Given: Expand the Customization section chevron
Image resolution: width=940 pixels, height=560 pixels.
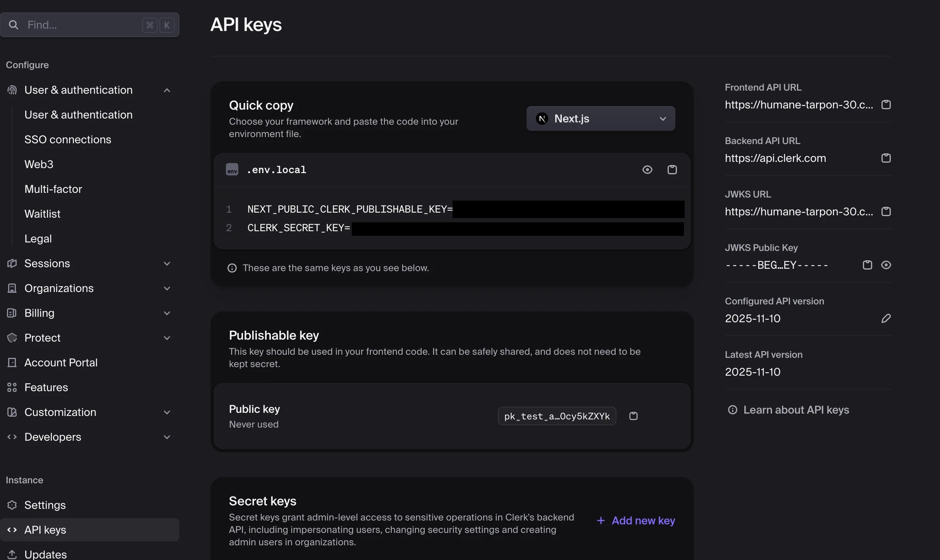Looking at the screenshot, I should pyautogui.click(x=167, y=412).
